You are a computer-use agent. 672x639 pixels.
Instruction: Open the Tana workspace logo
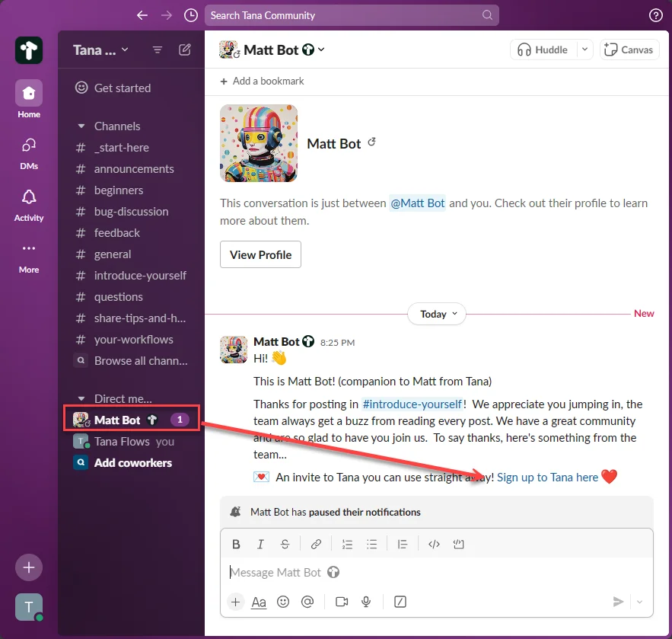coord(29,50)
